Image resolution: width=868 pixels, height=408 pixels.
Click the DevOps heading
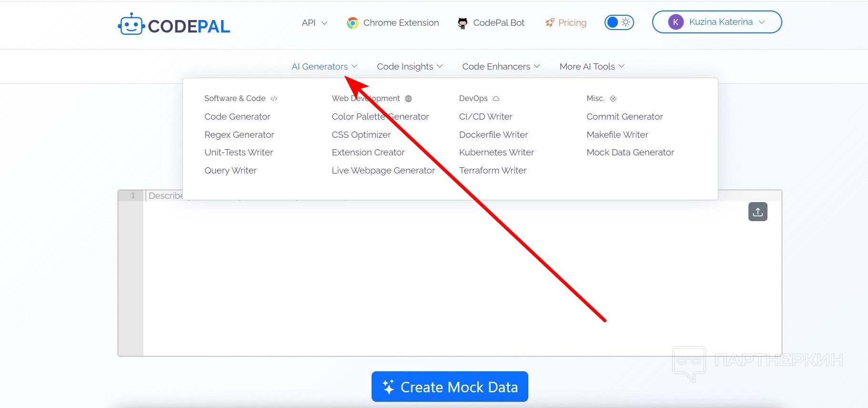pyautogui.click(x=474, y=99)
